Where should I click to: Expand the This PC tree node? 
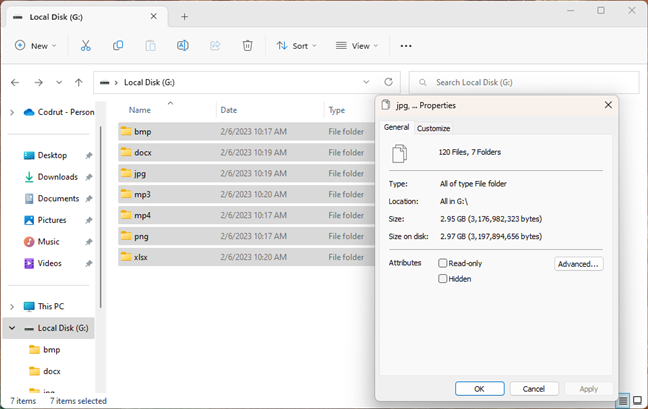click(12, 307)
